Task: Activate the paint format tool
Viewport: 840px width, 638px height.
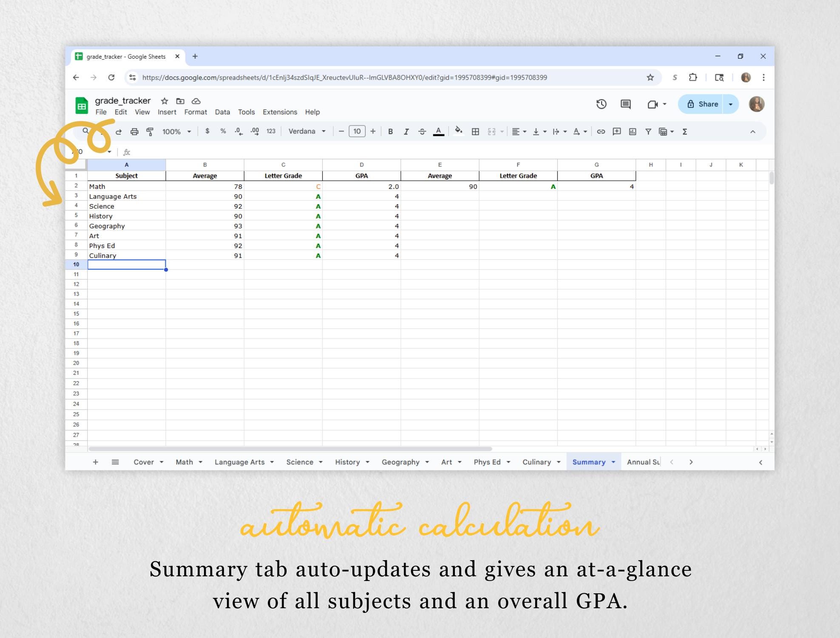Action: point(150,132)
